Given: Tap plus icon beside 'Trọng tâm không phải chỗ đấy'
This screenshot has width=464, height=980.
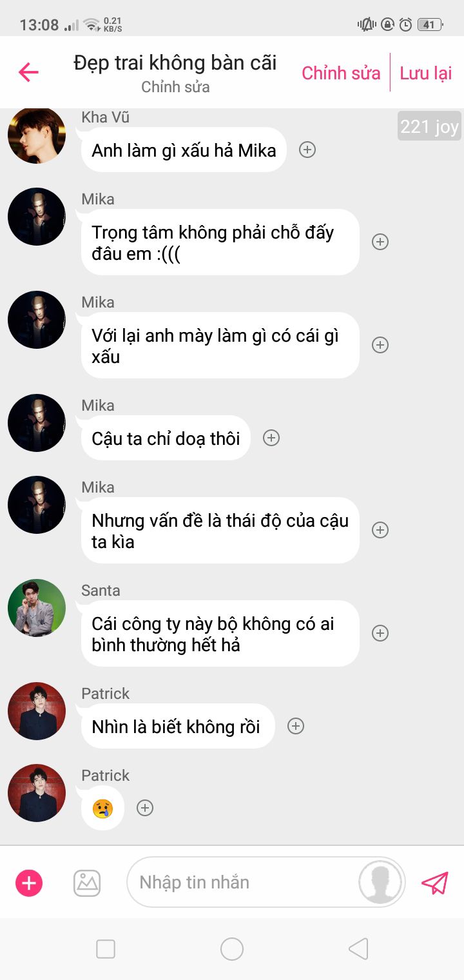Looking at the screenshot, I should (x=380, y=242).
